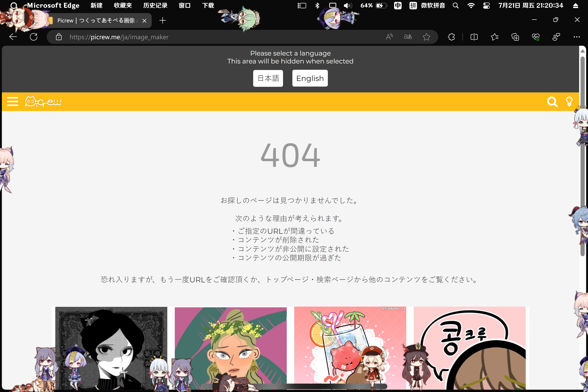Click text コンテンツが削除された

click(x=278, y=240)
